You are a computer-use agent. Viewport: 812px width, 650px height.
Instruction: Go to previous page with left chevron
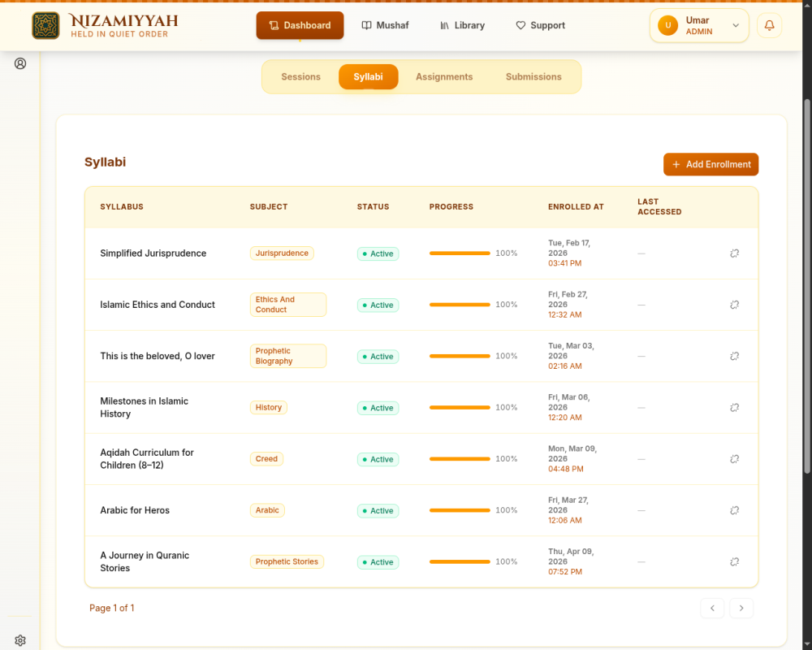pyautogui.click(x=712, y=608)
